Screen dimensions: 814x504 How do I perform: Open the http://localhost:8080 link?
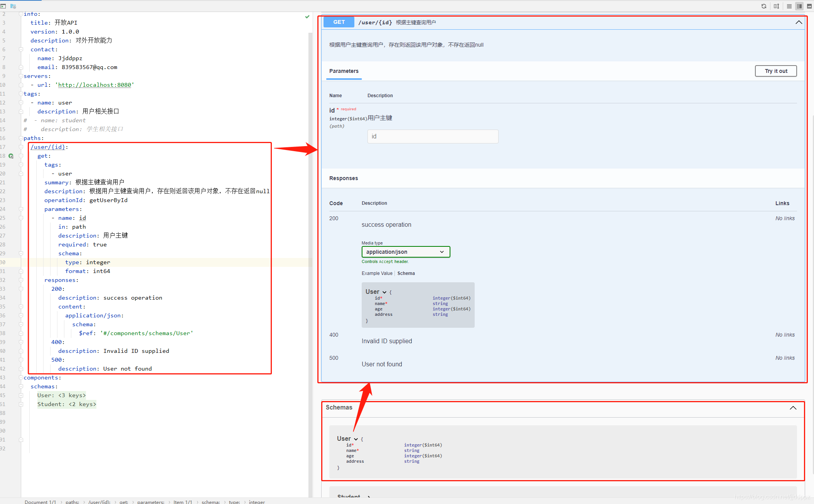click(94, 85)
